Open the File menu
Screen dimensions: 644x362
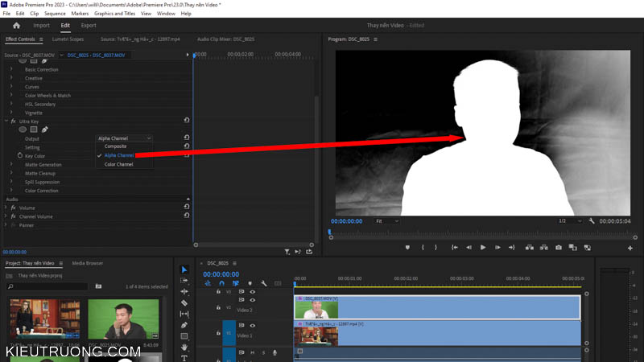(6, 14)
